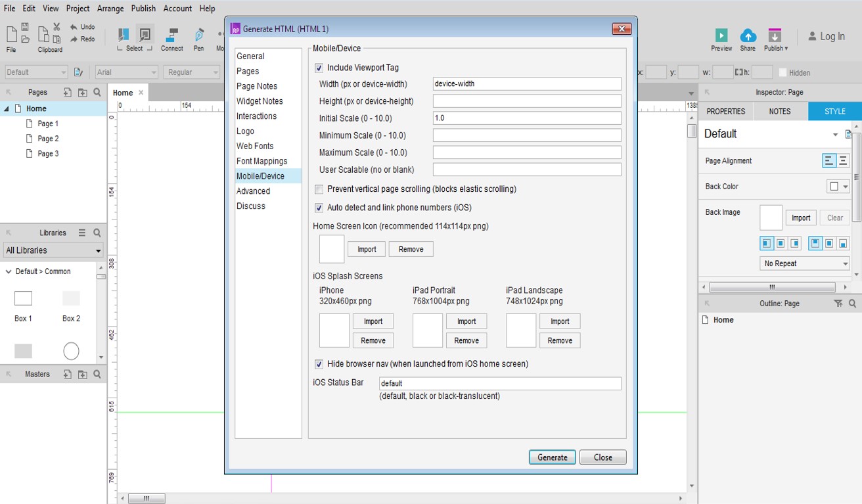The image size is (862, 504).
Task: Open the Preview icon in the toolbar
Action: (721, 36)
